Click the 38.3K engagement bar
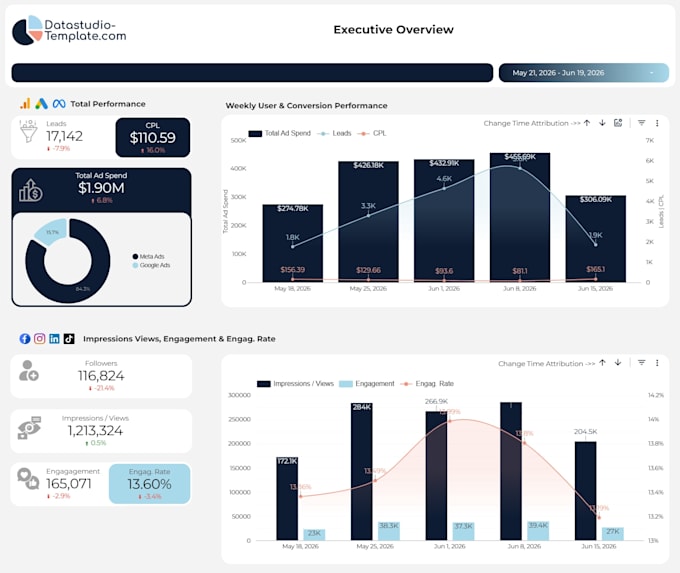The height and width of the screenshot is (573, 680). tap(389, 531)
